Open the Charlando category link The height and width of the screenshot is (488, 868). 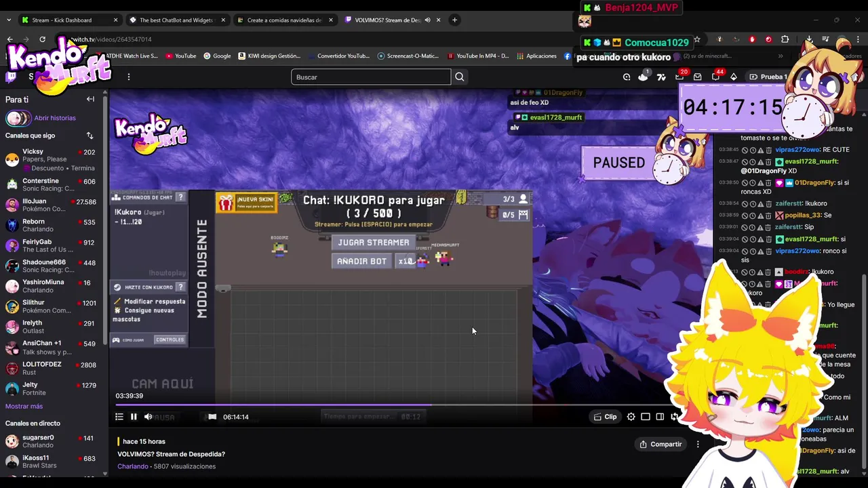(133, 466)
